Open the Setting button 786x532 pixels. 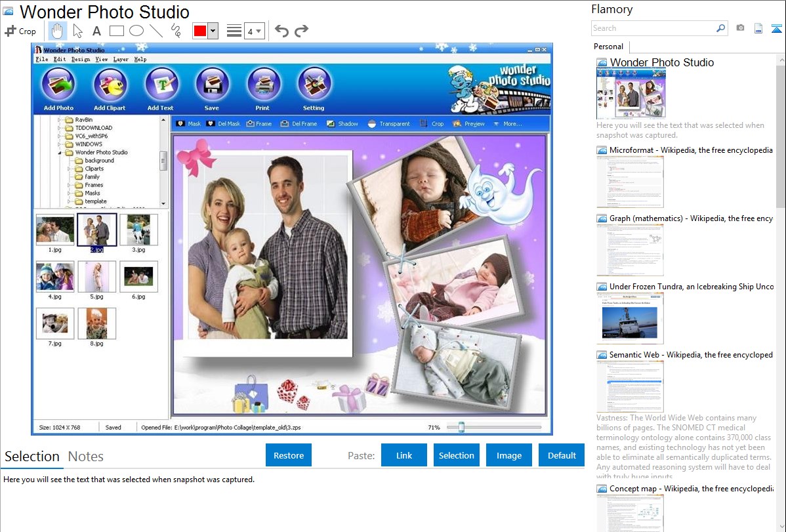click(314, 89)
